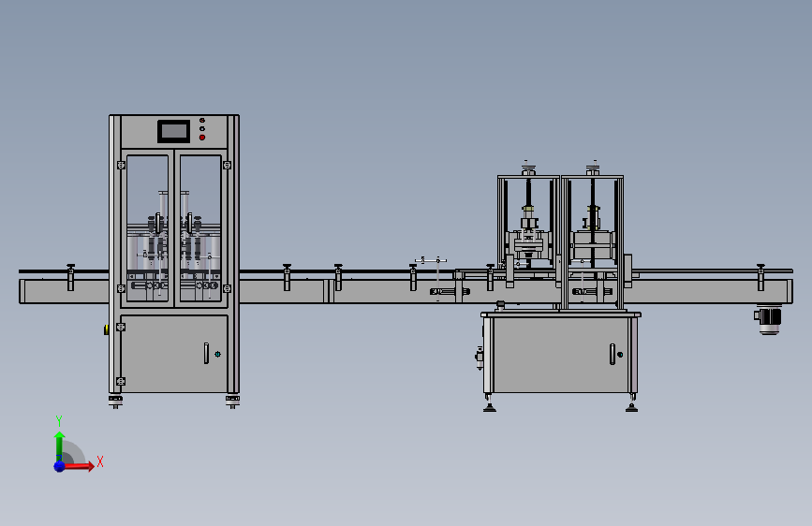Select the large red button beside the touchscreen
This screenshot has width=812, height=526.
point(202,138)
